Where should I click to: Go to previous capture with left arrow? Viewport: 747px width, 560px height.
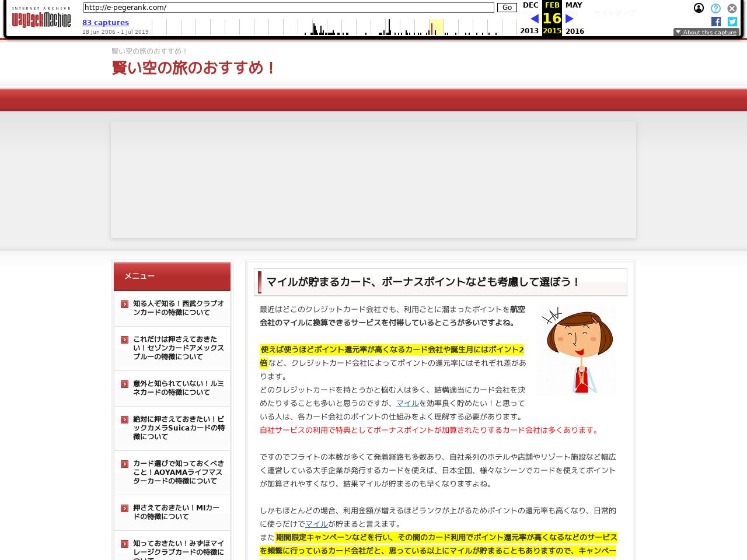click(x=534, y=19)
